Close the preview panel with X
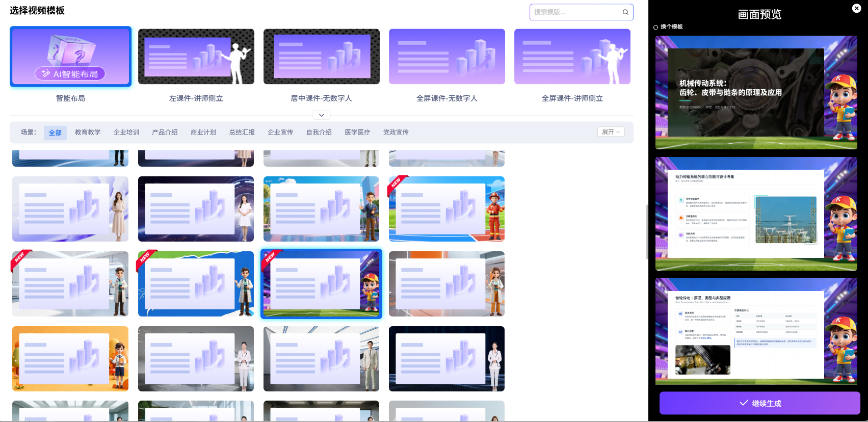 (856, 8)
